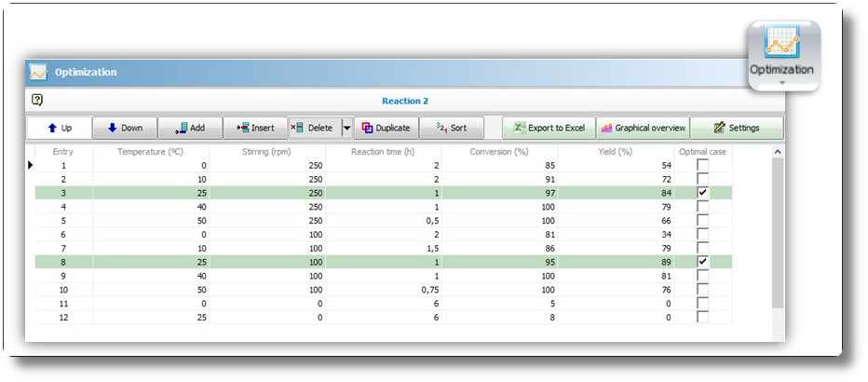
Task: Select yield cell 54 in entry 1
Action: [x=617, y=165]
